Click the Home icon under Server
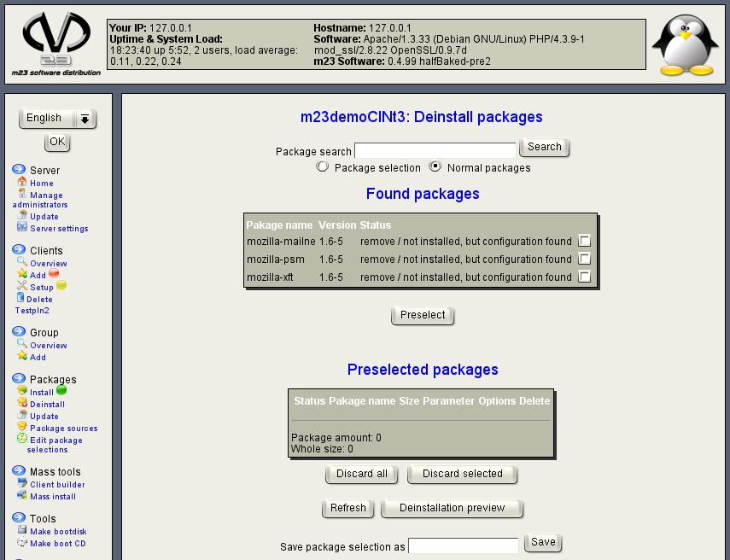730x560 pixels. click(22, 182)
